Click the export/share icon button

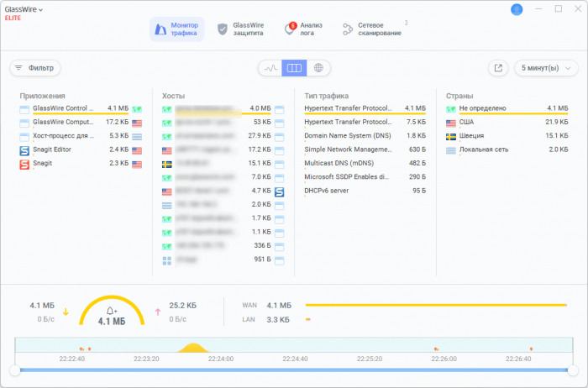[498, 68]
